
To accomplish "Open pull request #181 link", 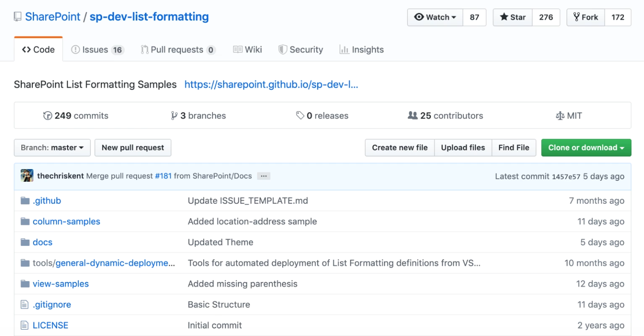I will click(163, 176).
